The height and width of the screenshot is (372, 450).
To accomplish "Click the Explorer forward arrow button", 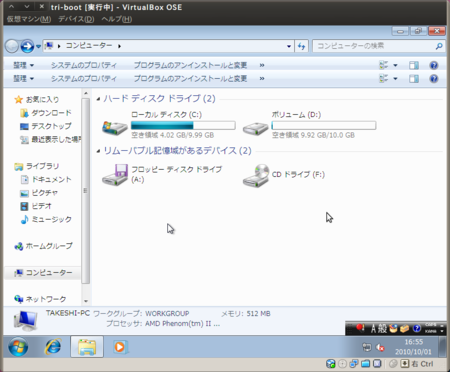I will tap(27, 46).
